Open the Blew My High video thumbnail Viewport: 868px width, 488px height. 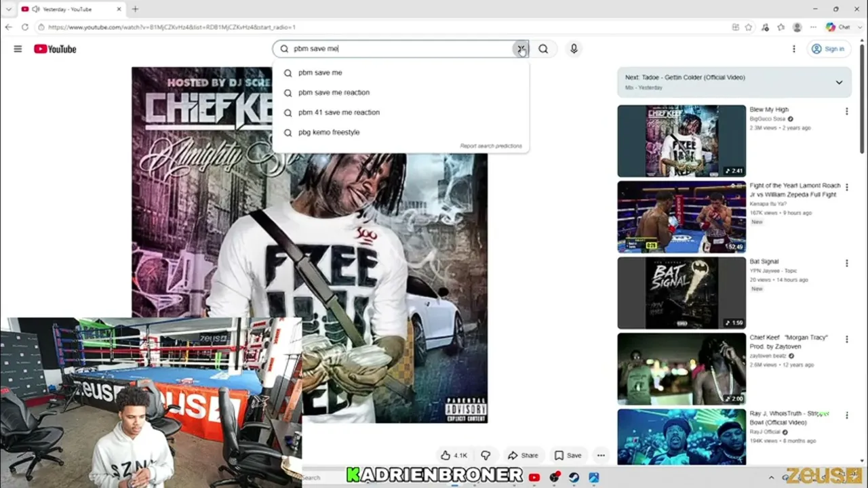[681, 141]
